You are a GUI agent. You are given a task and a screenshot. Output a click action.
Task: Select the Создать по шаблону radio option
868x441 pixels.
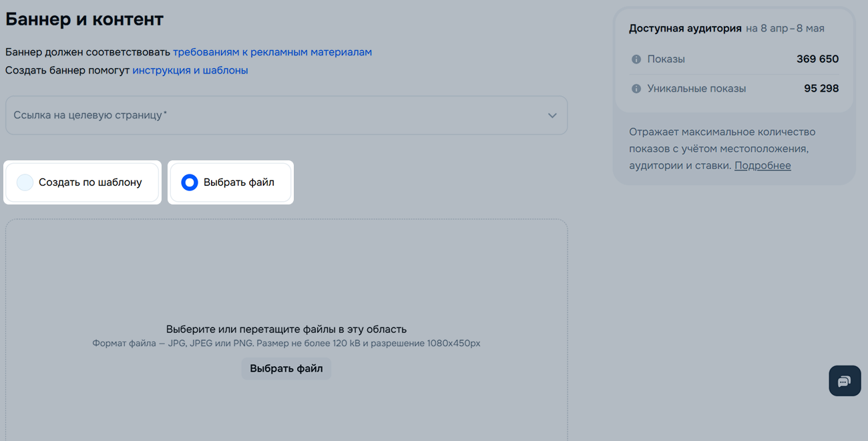25,182
